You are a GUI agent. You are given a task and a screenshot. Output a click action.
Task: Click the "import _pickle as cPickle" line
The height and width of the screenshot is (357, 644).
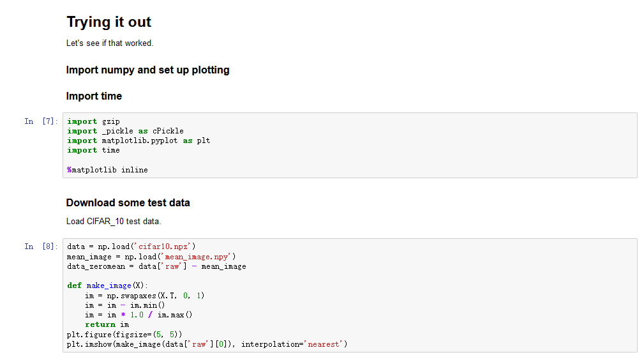[x=125, y=131]
